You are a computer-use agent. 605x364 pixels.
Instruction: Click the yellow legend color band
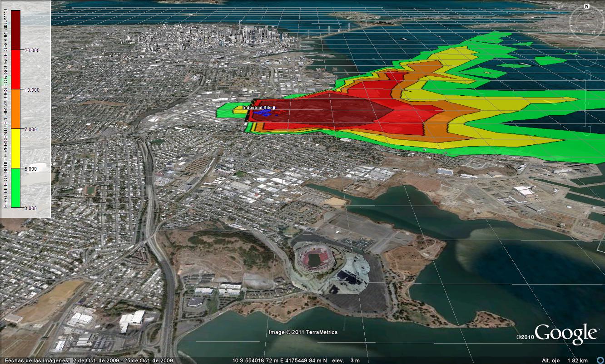tap(15, 148)
